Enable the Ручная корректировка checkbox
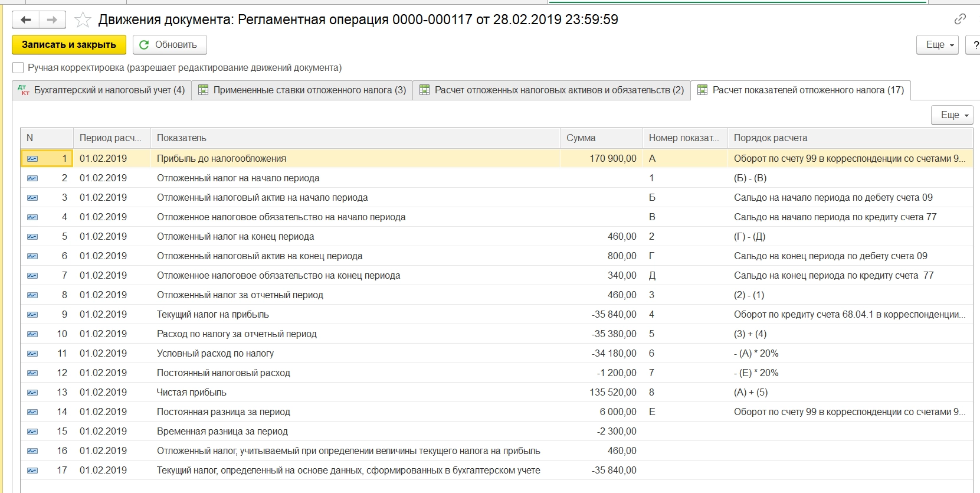Image resolution: width=980 pixels, height=493 pixels. click(18, 68)
